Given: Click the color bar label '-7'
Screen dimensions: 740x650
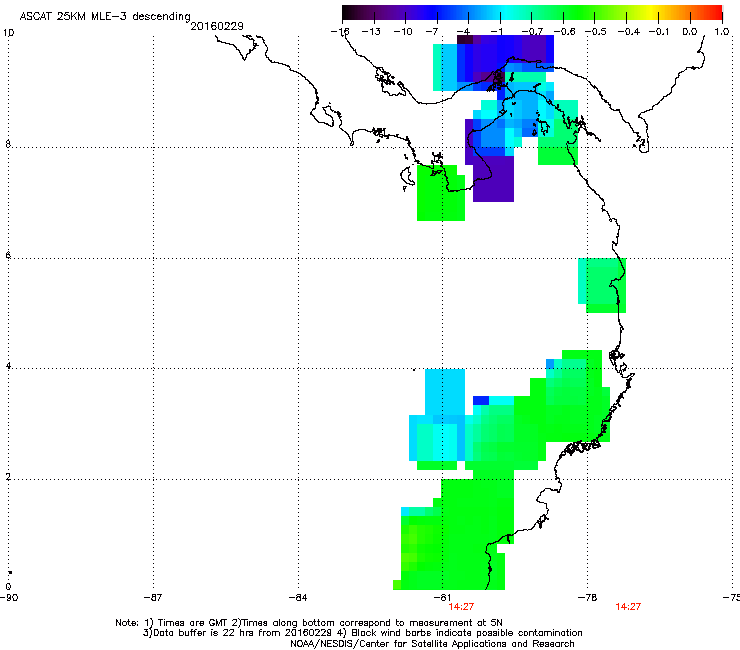Looking at the screenshot, I should 432,32.
